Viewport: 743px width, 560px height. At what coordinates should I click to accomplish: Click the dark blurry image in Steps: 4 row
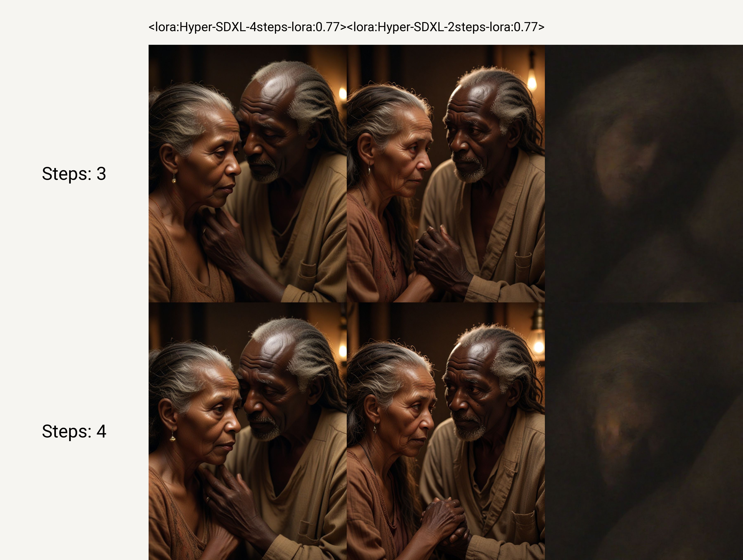tap(644, 431)
